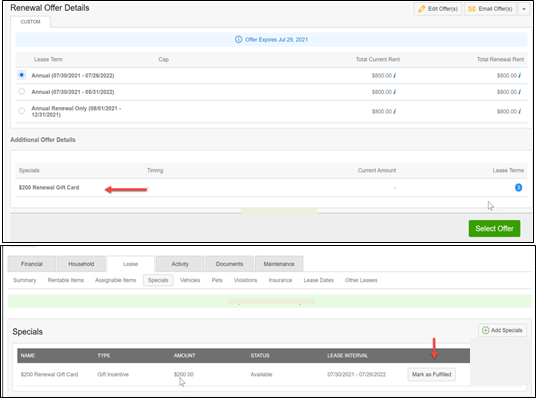This screenshot has width=537, height=398.
Task: Click the Email Offer(s) button
Action: (x=490, y=9)
